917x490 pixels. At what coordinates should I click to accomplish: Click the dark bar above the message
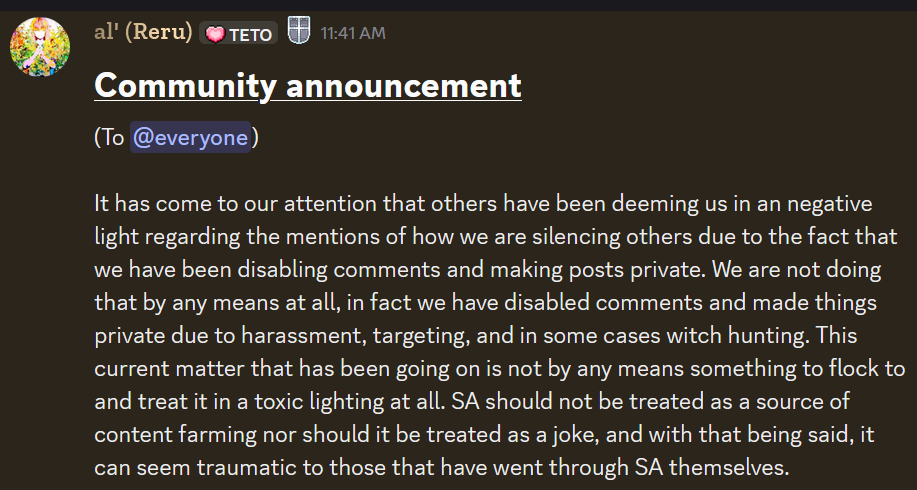pos(458,5)
